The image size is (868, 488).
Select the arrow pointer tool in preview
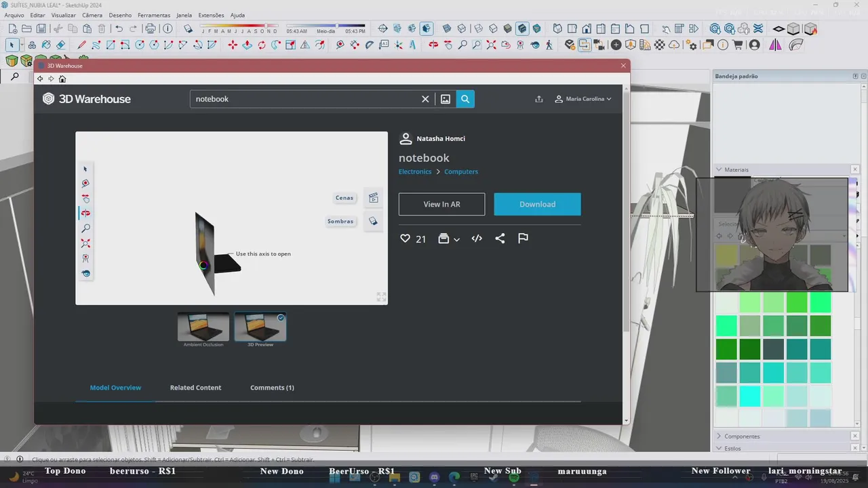click(85, 169)
